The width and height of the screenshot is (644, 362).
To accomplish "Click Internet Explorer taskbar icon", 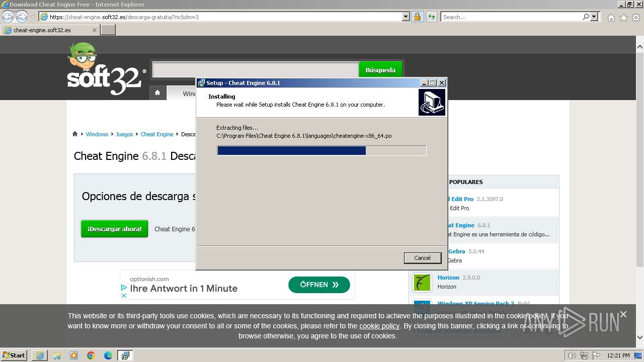I will [40, 355].
